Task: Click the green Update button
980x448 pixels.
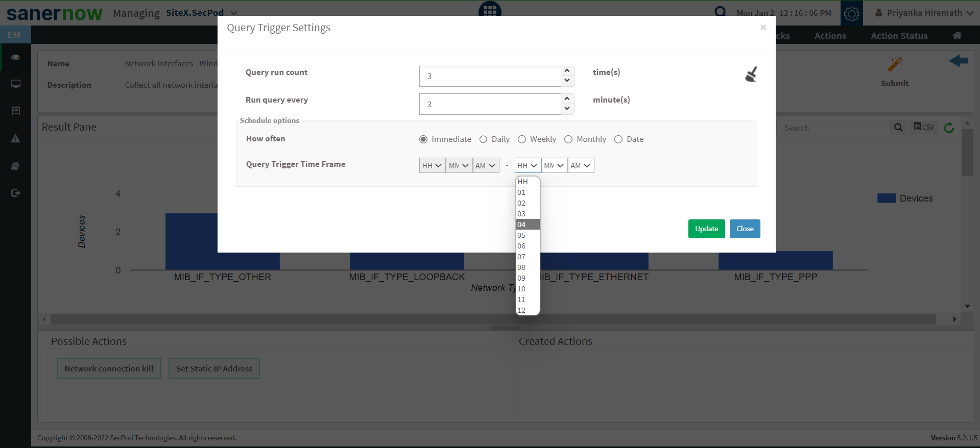Action: click(x=706, y=229)
